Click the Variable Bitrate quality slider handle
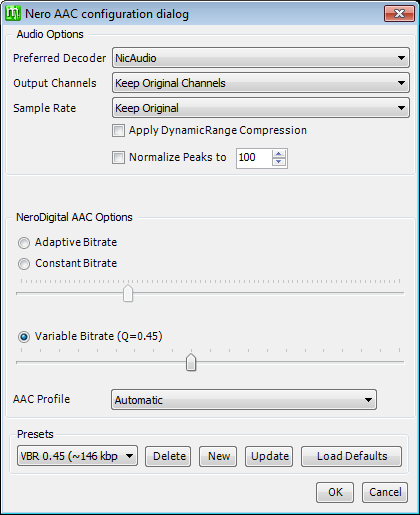The image size is (420, 515). [191, 362]
